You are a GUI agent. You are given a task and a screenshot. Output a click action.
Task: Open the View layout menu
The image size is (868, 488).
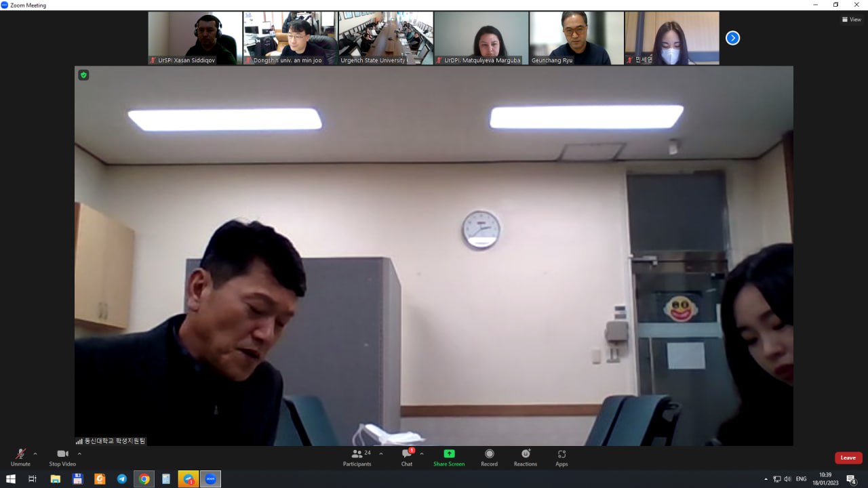[x=851, y=20]
